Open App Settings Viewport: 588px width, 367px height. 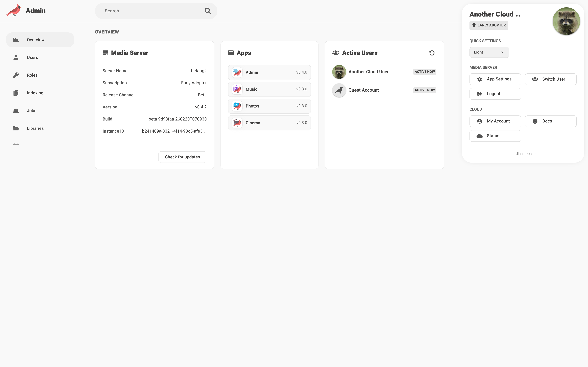495,79
